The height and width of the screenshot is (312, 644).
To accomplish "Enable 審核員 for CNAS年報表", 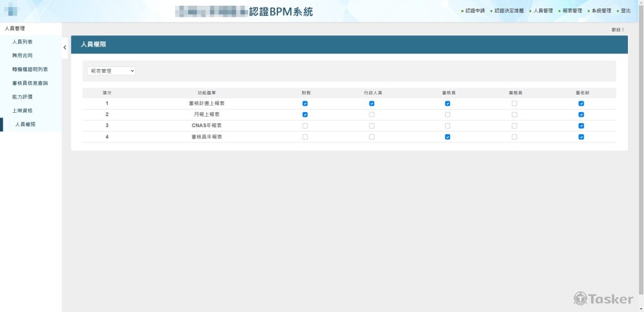I will pyautogui.click(x=448, y=126).
